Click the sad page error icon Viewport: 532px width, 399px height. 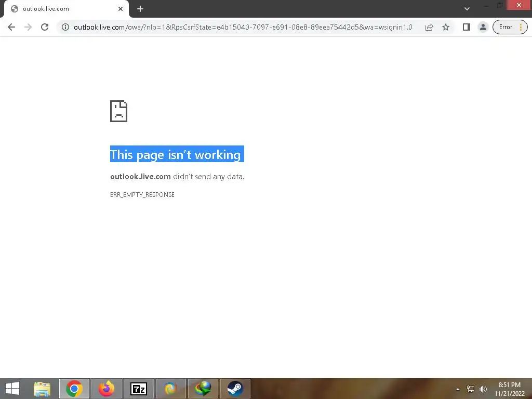[x=119, y=111]
